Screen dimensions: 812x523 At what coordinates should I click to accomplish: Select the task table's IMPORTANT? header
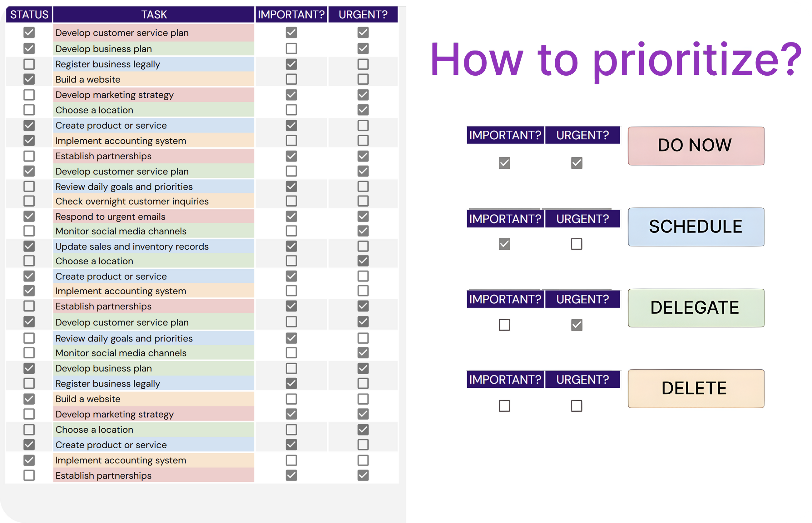291,15
